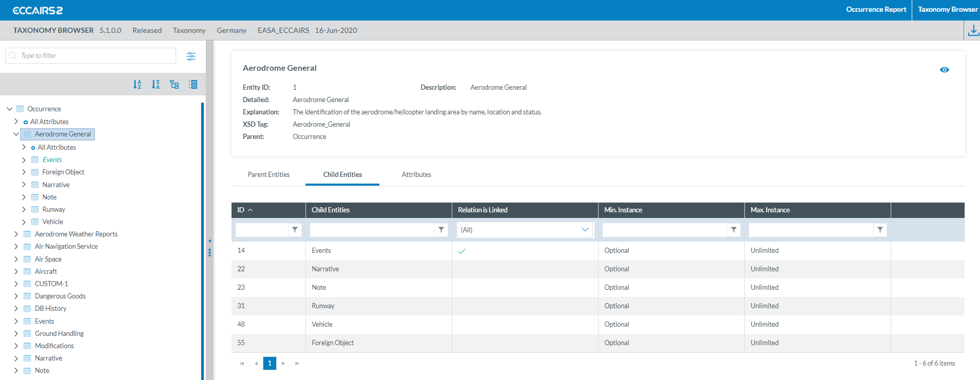Open the ID column filter icon
The height and width of the screenshot is (380, 980).
tap(295, 230)
